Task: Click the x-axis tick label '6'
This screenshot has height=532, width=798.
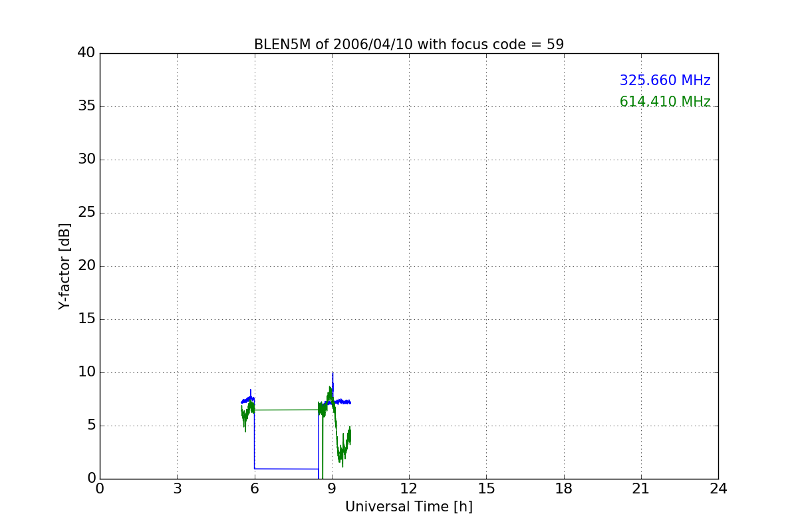Action: [x=254, y=489]
